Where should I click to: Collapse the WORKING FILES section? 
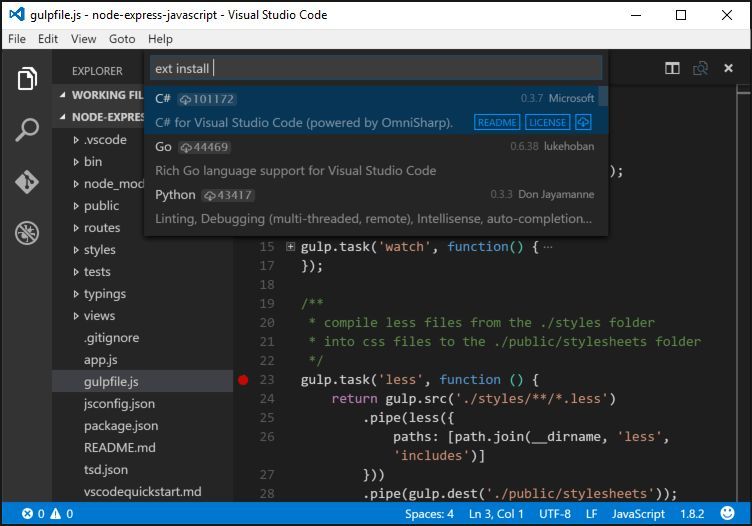click(x=63, y=95)
